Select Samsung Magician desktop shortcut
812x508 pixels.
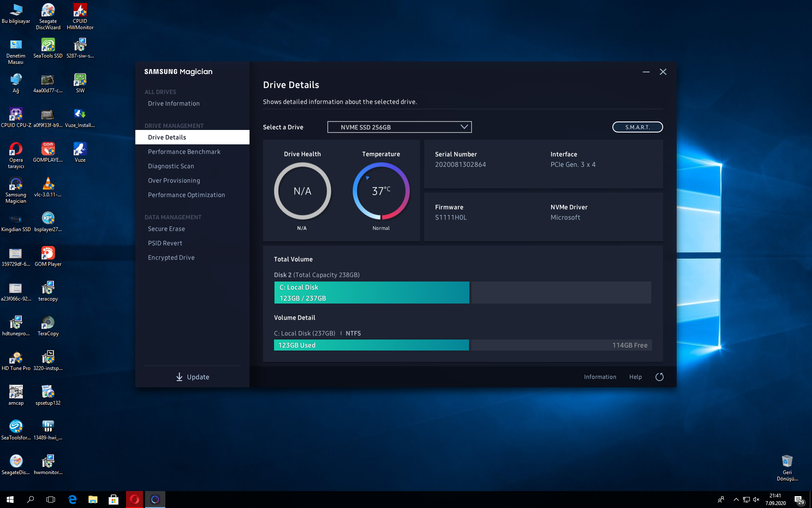click(16, 190)
